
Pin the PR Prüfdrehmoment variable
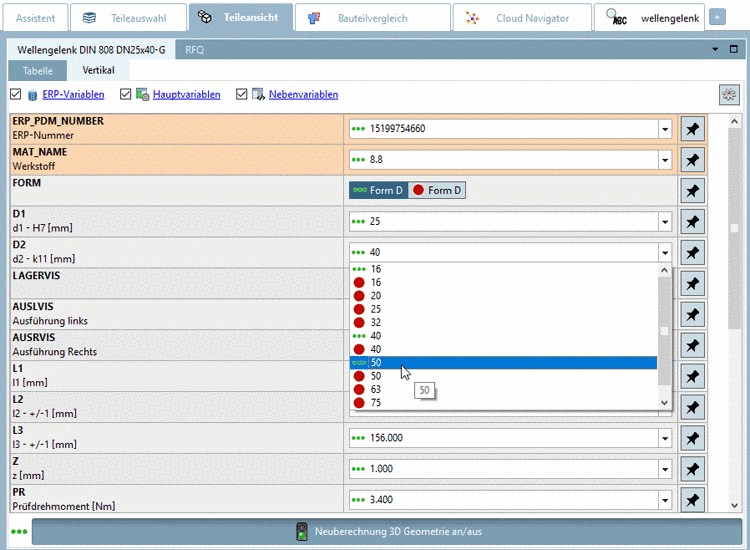coord(692,500)
